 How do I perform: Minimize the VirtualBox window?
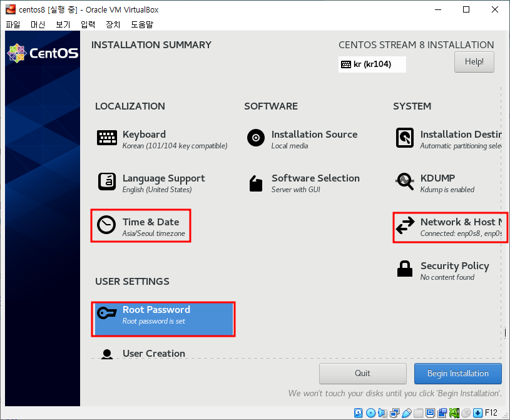pyautogui.click(x=438, y=9)
